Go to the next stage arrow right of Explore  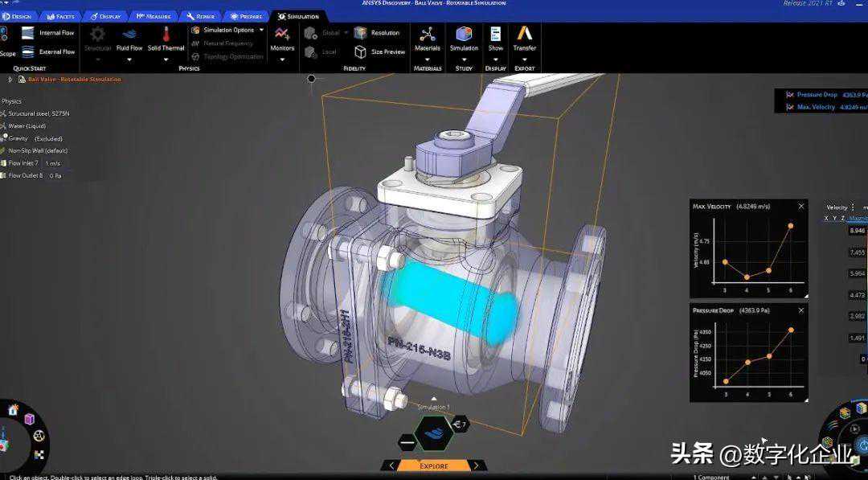[x=476, y=466]
